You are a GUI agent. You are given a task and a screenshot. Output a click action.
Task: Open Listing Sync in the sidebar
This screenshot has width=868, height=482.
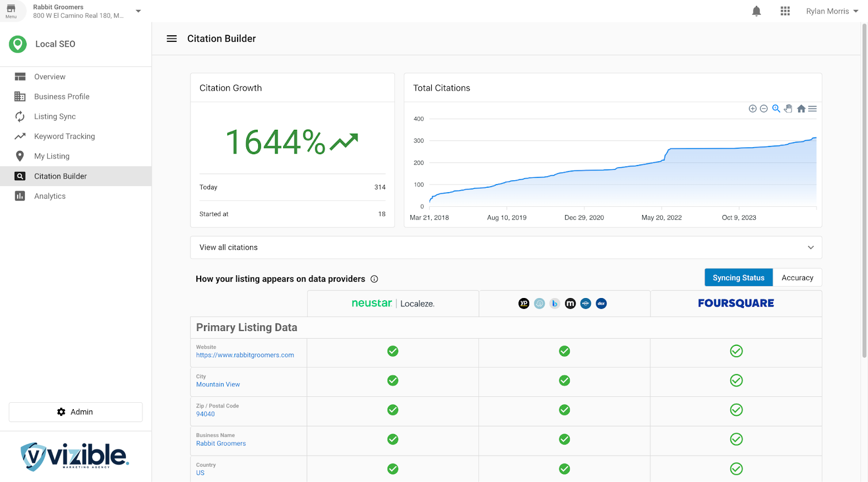[55, 117]
